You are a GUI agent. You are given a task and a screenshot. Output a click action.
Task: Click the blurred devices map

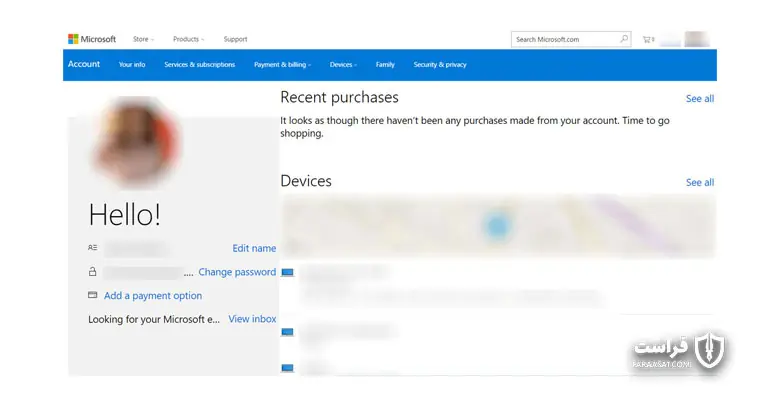click(x=498, y=226)
